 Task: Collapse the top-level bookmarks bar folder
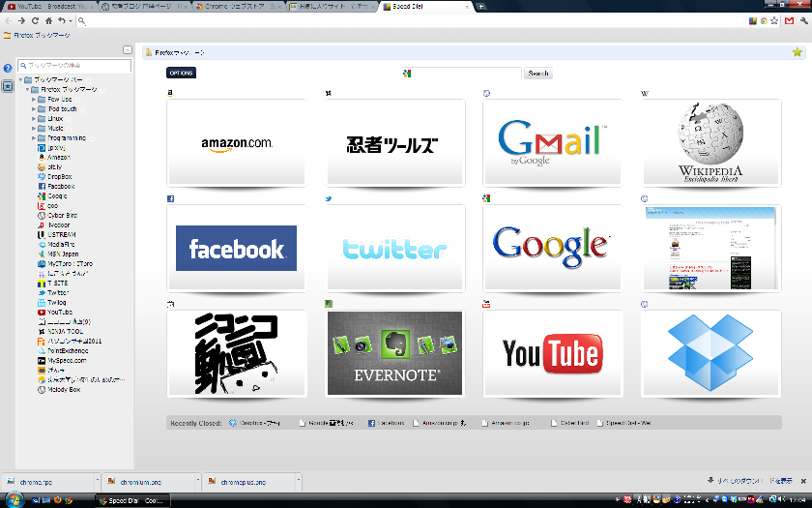(x=20, y=79)
